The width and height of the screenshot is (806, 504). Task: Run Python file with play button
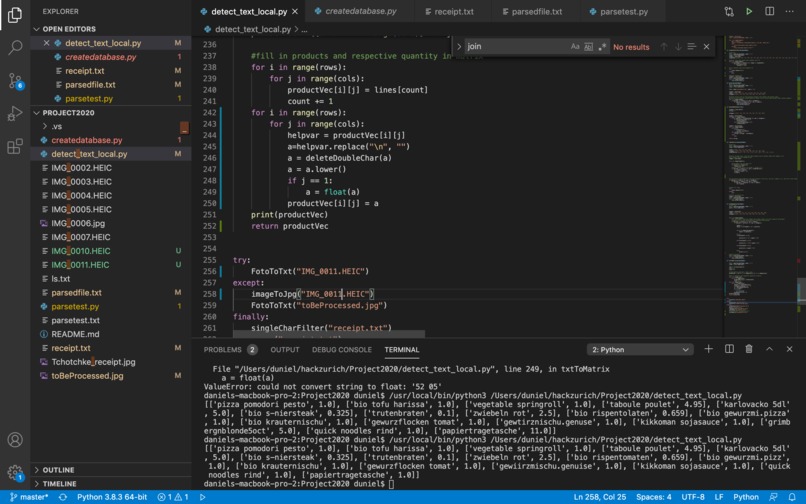tap(749, 11)
